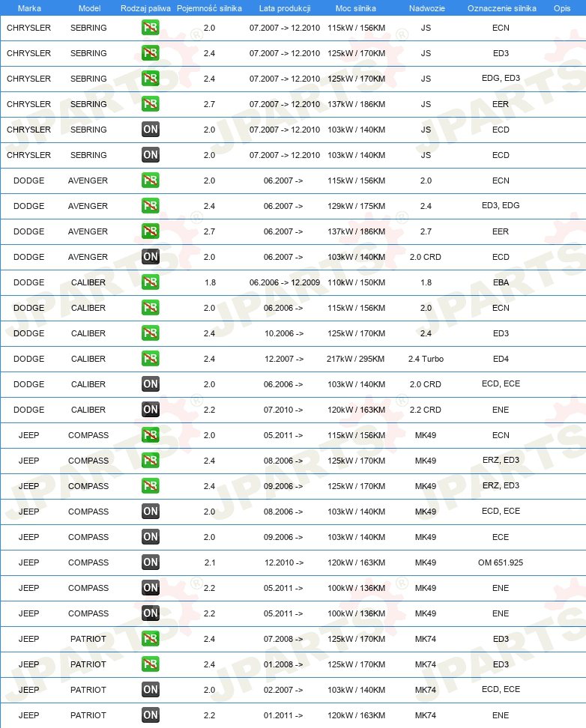Click the 06.2006 -> 12.2009 production dates
Image resolution: width=586 pixels, height=728 pixels.
tap(285, 282)
